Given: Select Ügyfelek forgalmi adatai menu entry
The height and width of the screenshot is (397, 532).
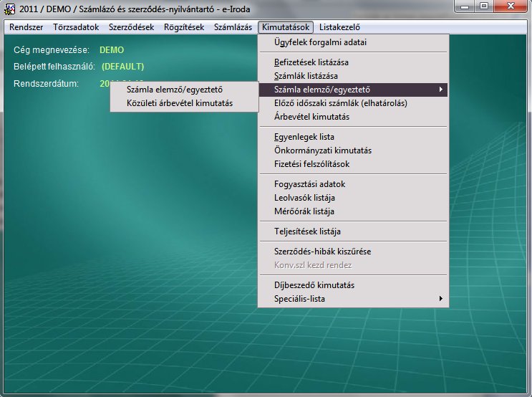Looking at the screenshot, I should (x=320, y=42).
